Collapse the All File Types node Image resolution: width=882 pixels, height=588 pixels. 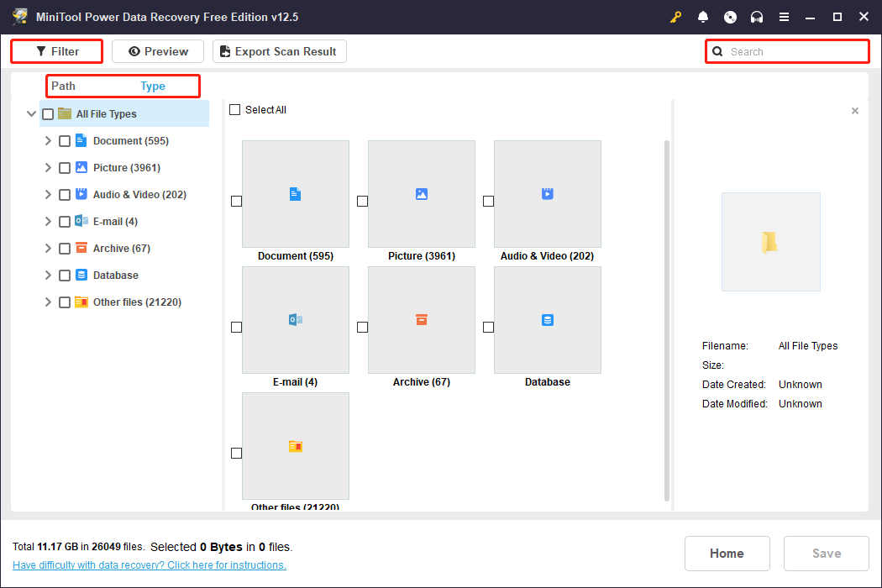click(x=31, y=113)
